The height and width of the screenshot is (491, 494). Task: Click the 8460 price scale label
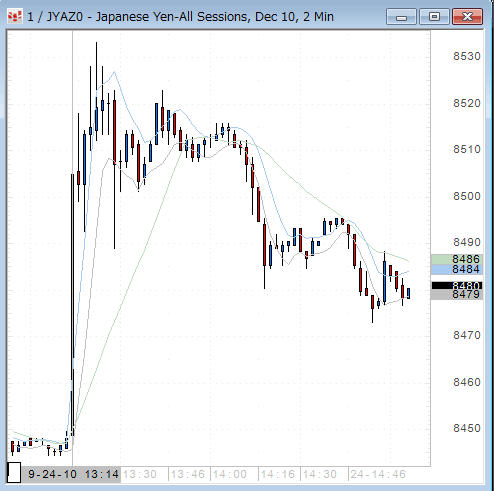click(467, 382)
